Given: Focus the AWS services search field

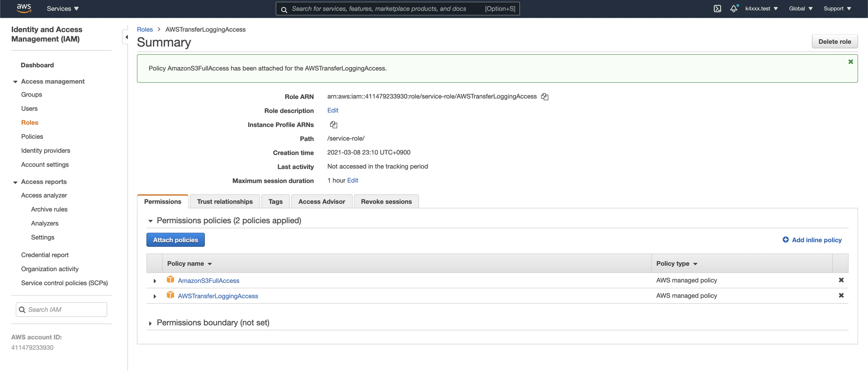Looking at the screenshot, I should click(398, 9).
